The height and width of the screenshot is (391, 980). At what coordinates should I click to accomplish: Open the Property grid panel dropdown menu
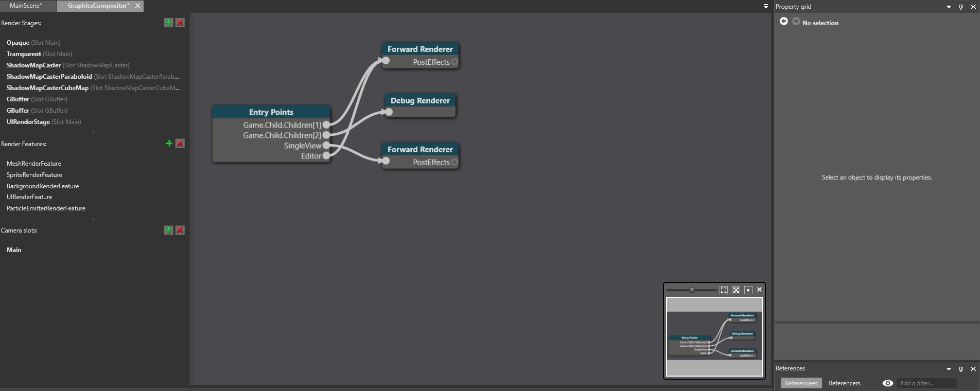(x=949, y=7)
